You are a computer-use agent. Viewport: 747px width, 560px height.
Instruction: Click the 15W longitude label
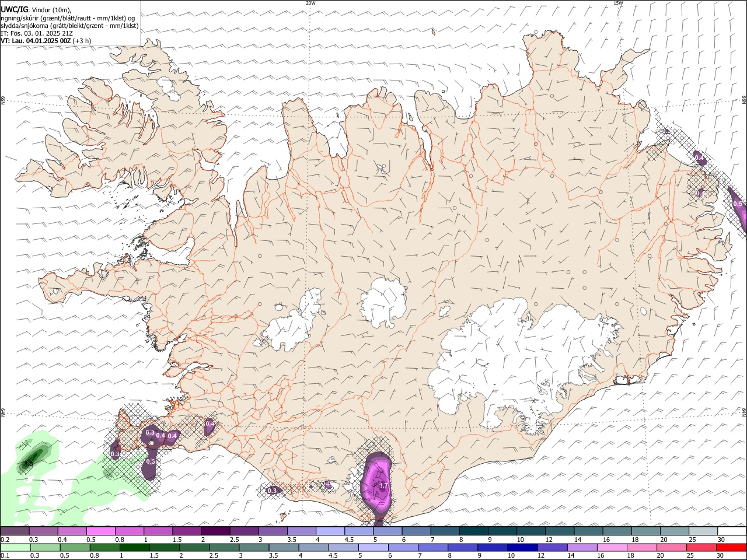coord(618,3)
